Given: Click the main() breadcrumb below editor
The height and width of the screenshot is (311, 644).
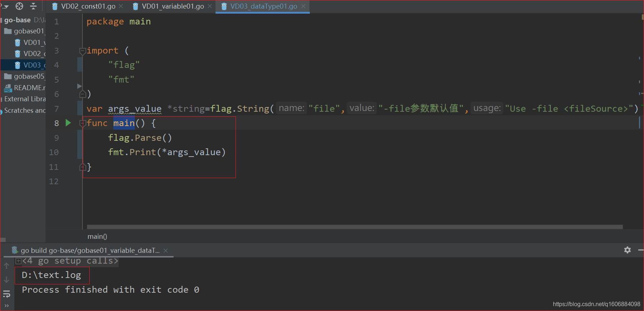Looking at the screenshot, I should point(97,236).
